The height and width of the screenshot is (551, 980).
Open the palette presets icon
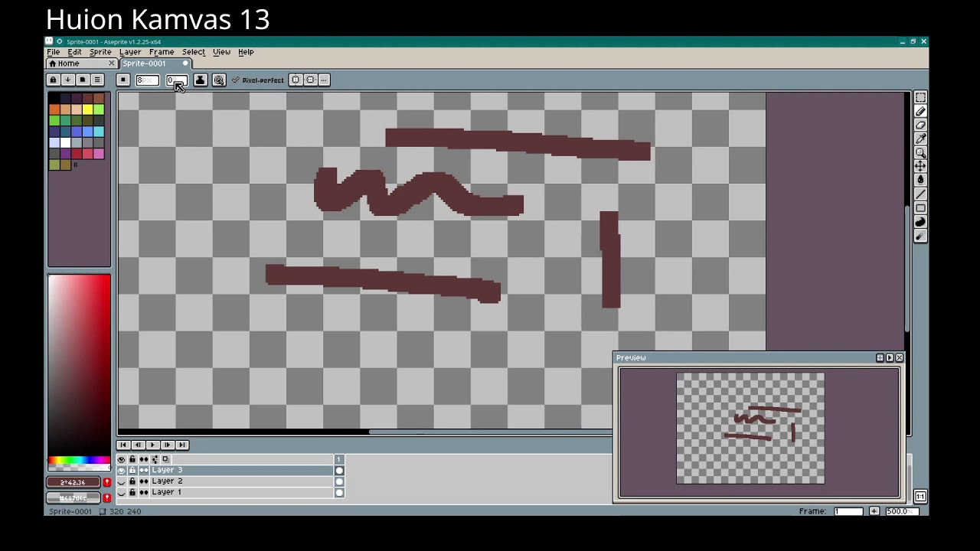coord(82,80)
